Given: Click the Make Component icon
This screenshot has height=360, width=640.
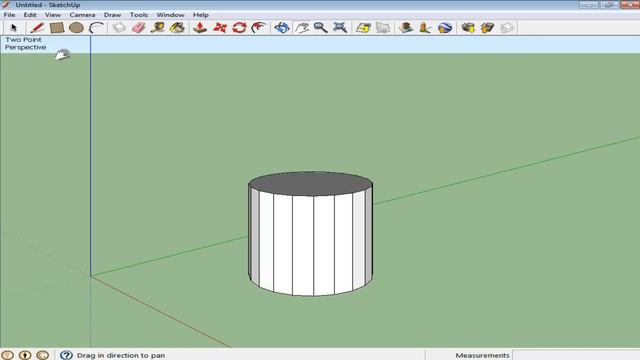Looking at the screenshot, I should [119, 28].
